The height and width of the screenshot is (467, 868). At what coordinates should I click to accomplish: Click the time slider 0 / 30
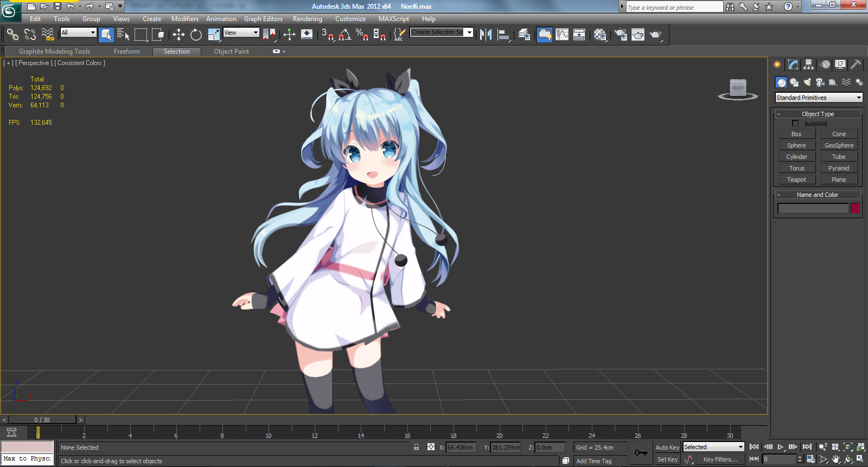click(42, 420)
